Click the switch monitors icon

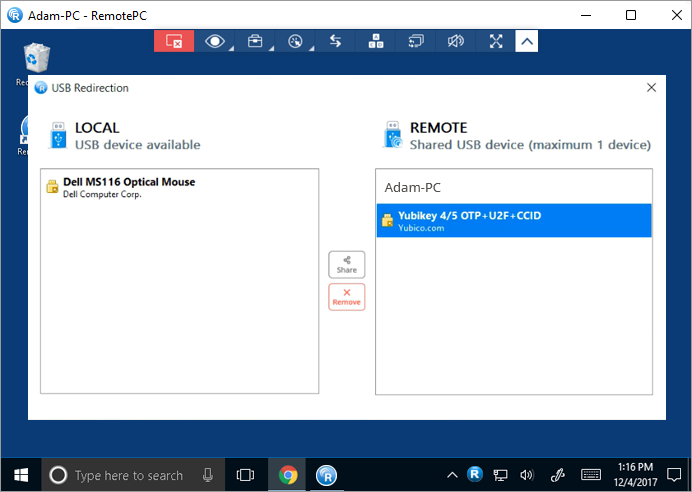tap(416, 41)
